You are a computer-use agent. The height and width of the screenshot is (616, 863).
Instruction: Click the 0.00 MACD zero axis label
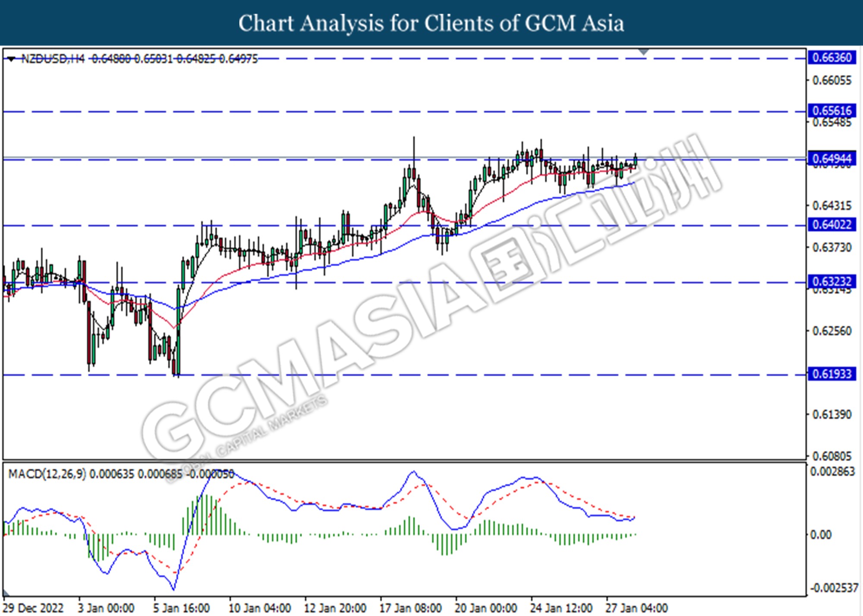820,535
